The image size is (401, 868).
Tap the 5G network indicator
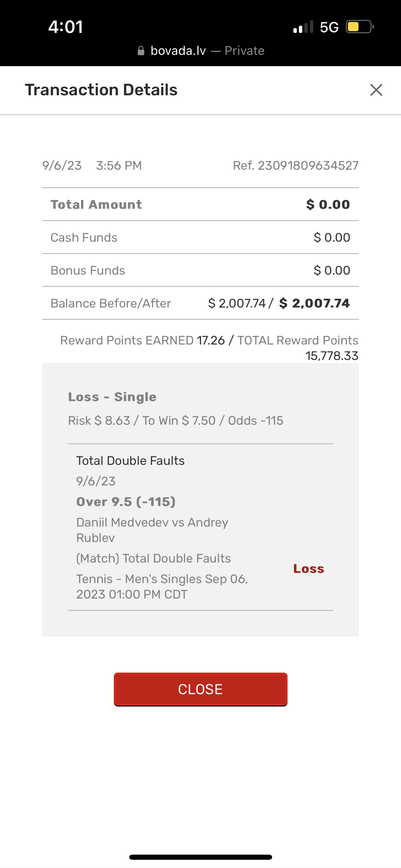point(329,27)
